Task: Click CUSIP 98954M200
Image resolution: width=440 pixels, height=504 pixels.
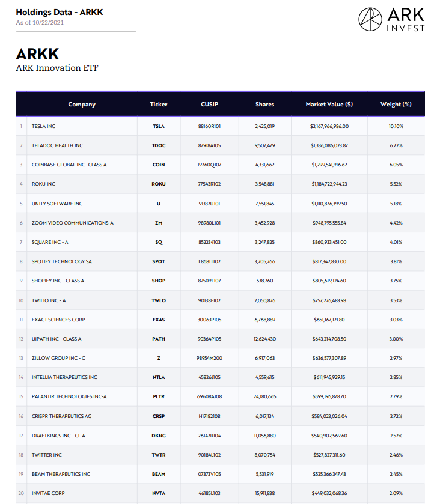Action: click(x=209, y=359)
